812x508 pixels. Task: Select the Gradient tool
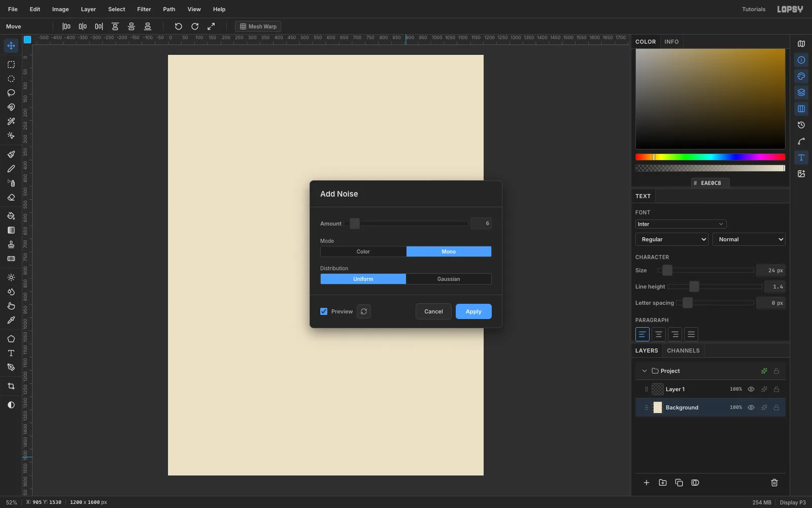11,230
